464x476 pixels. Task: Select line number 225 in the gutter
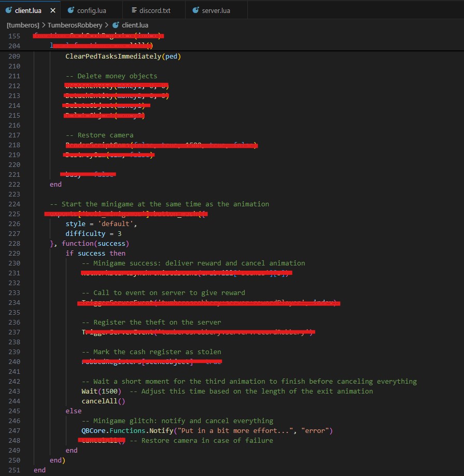pyautogui.click(x=15, y=214)
